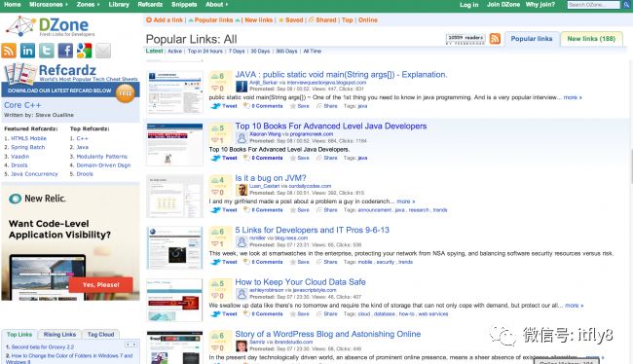Click the Yes, Please! button in ad
The width and height of the screenshot is (633, 364).
[x=101, y=284]
